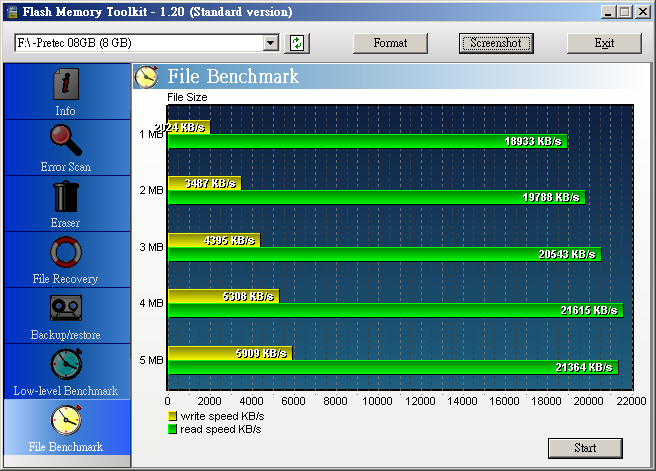Click the 21615 KB/s read bar
This screenshot has width=656, height=471.
click(395, 310)
